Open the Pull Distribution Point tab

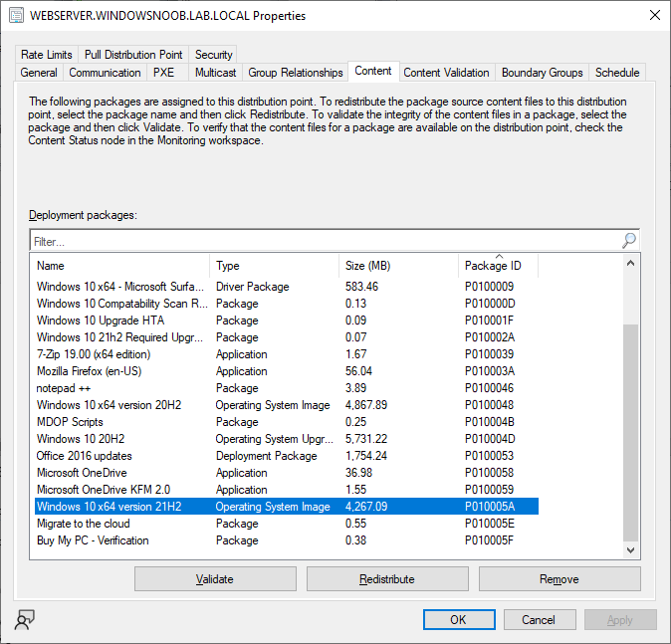(x=133, y=55)
